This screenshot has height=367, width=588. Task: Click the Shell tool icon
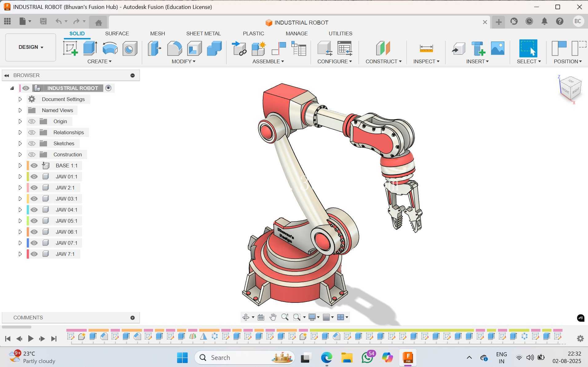pyautogui.click(x=195, y=49)
